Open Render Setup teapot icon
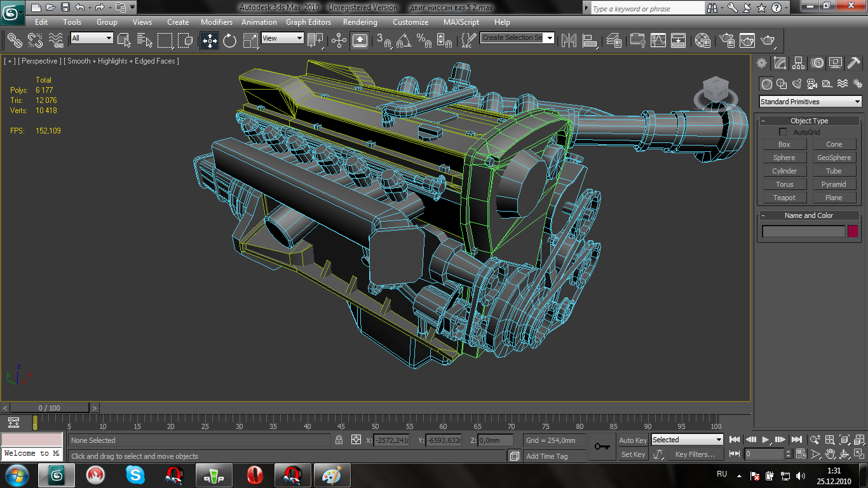 pyautogui.click(x=726, y=41)
